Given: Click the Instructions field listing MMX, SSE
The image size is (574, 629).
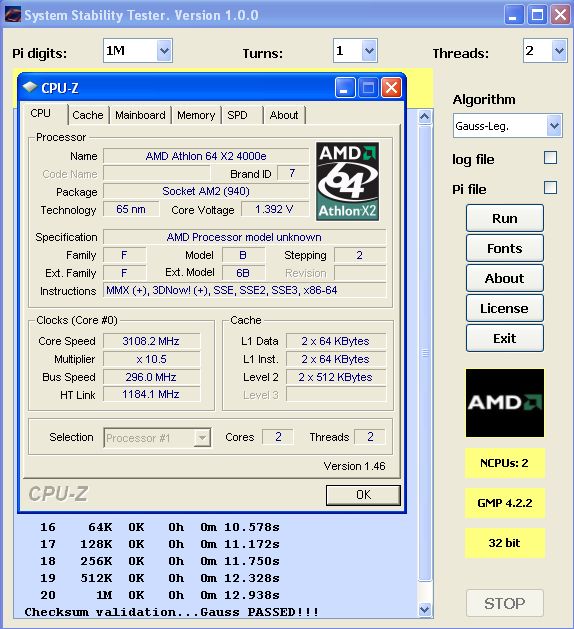Looking at the screenshot, I should point(244,290).
